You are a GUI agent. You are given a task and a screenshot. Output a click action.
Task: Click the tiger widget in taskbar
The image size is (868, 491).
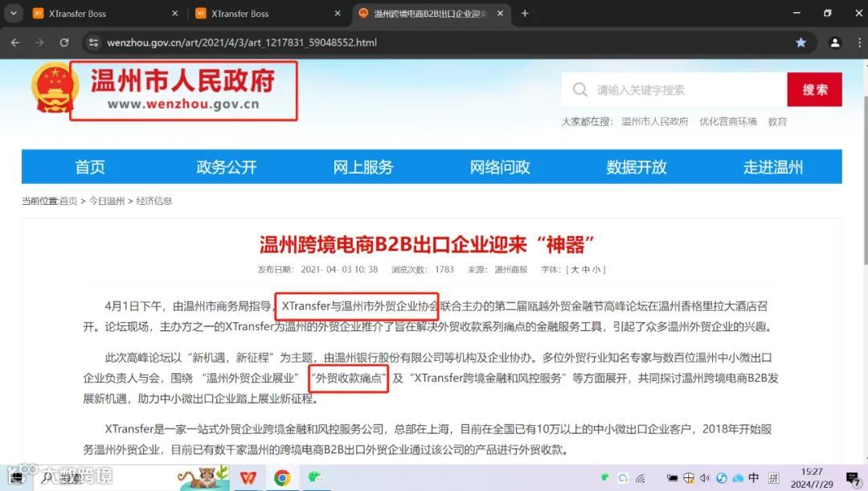203,477
